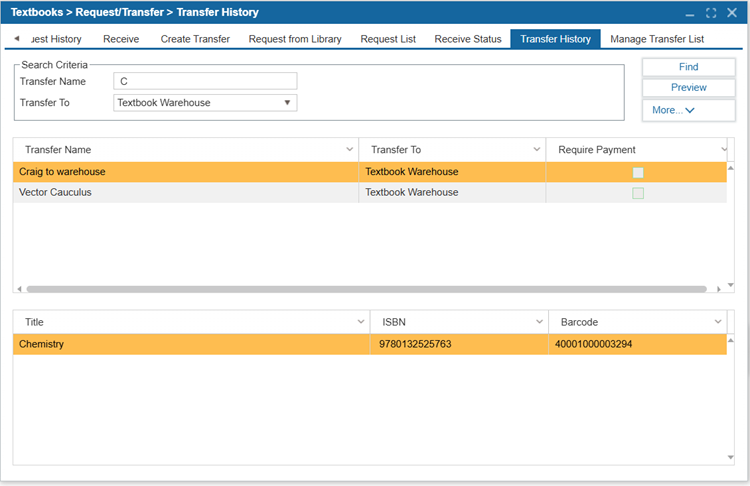Maximize the Transfer History window
This screenshot has width=750, height=486.
[x=711, y=13]
